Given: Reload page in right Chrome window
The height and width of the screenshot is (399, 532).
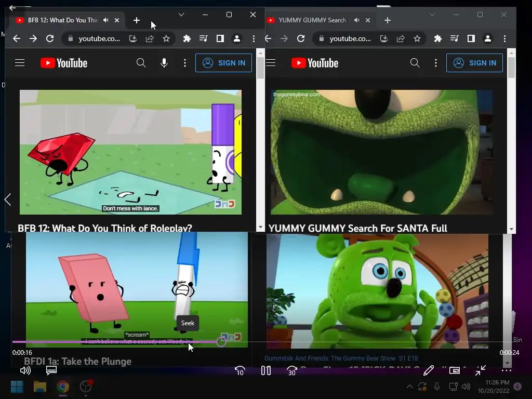Looking at the screenshot, I should pyautogui.click(x=301, y=38).
